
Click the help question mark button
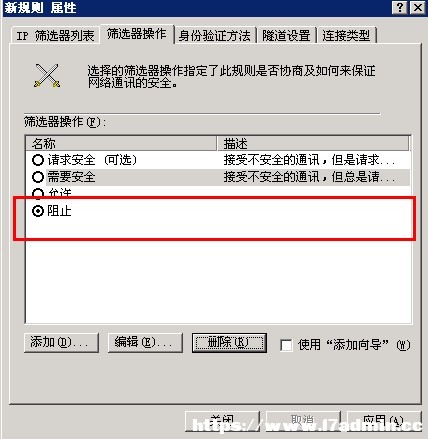[400, 7]
